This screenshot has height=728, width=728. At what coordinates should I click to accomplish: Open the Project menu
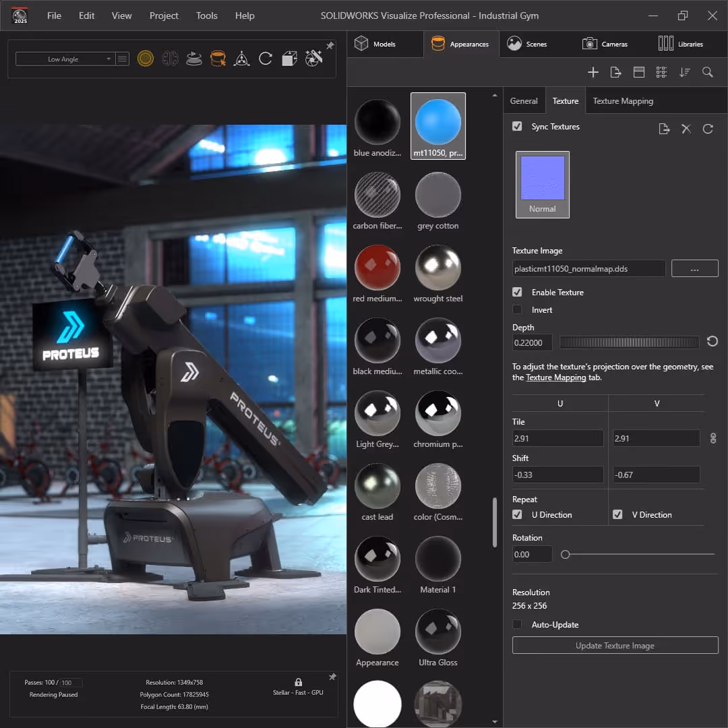pyautogui.click(x=164, y=16)
